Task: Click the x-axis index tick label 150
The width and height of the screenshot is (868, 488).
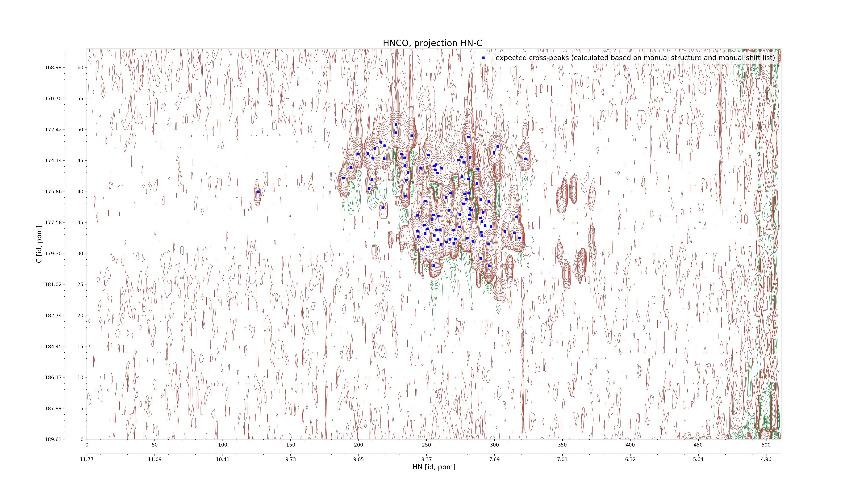Action: click(290, 445)
